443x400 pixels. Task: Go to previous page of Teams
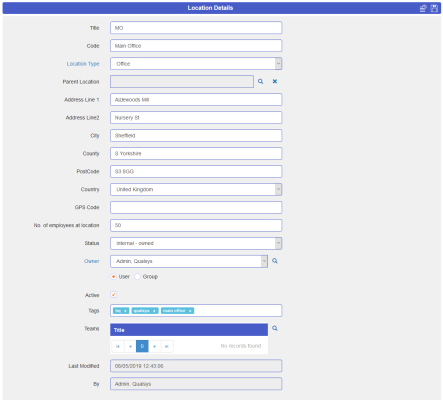click(x=130, y=346)
